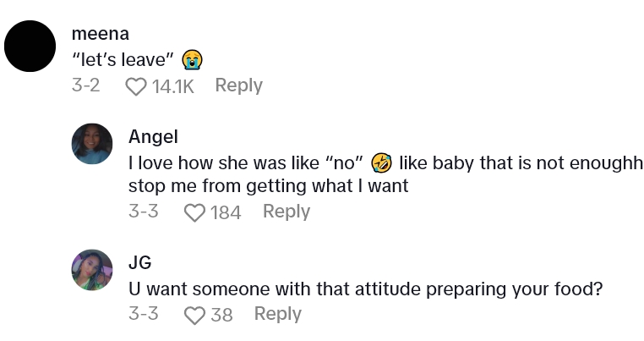Heart JG's reply about preparing food

coord(194,315)
